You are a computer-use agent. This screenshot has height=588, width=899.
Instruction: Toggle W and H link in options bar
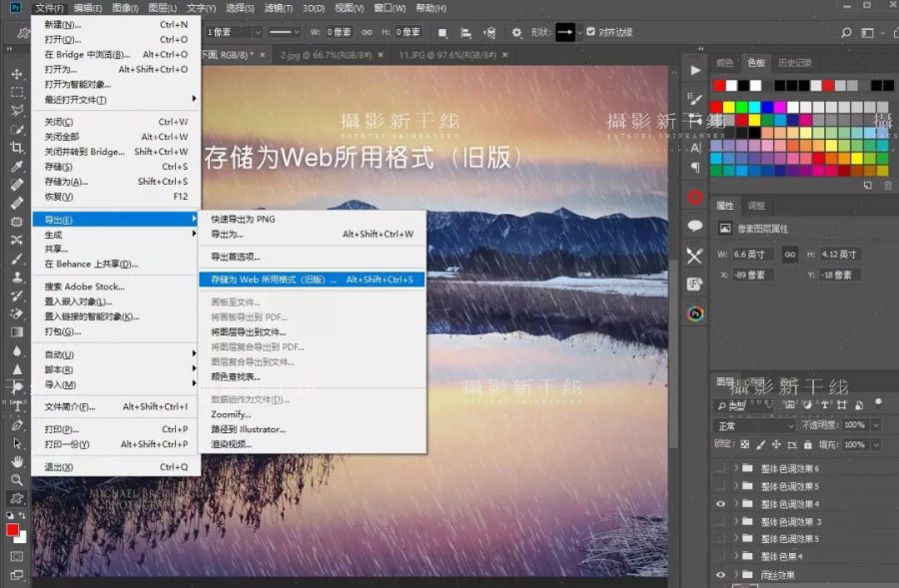coord(367,33)
